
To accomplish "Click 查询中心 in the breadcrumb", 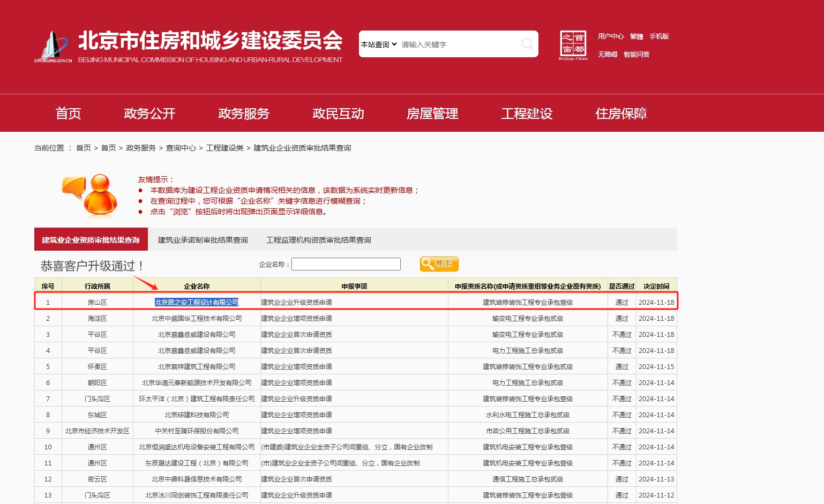I will [x=181, y=148].
